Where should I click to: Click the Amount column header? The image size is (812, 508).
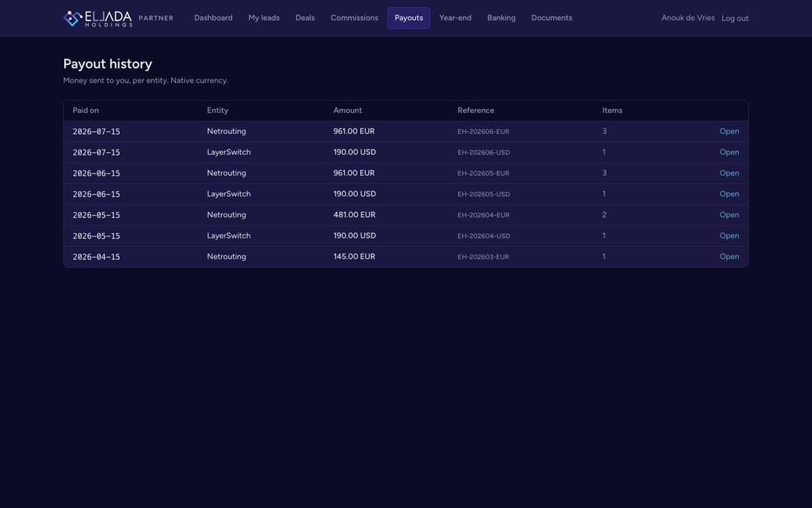348,110
